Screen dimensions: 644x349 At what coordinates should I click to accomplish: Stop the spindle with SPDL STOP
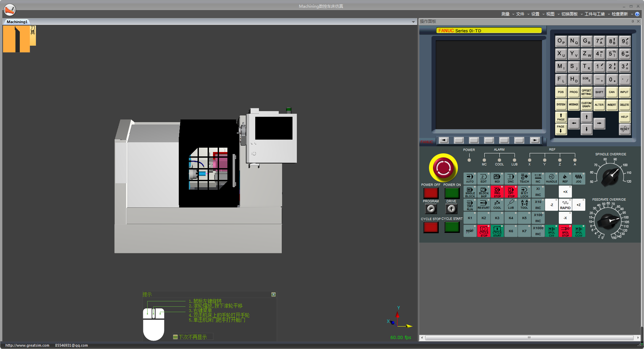[x=565, y=231]
